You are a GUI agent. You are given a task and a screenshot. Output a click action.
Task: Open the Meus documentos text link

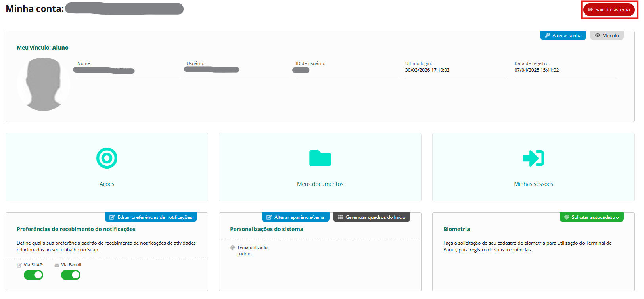(320, 184)
